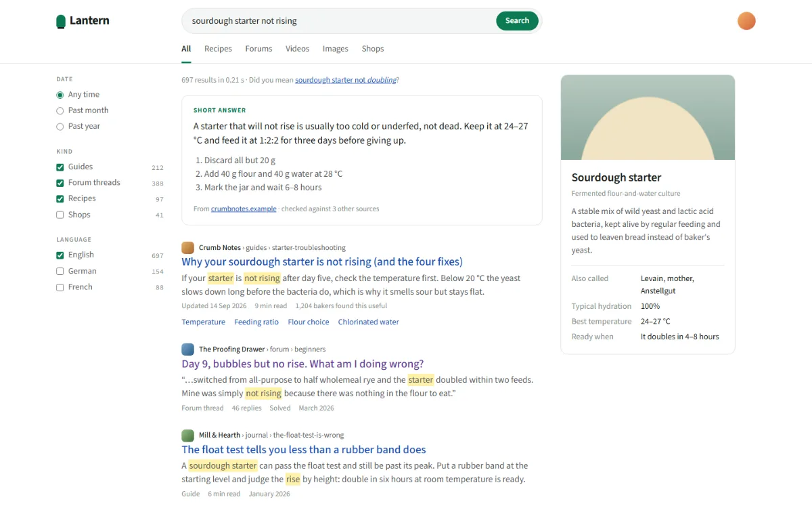Click the 'SHORT ANSWER' label

click(x=220, y=110)
